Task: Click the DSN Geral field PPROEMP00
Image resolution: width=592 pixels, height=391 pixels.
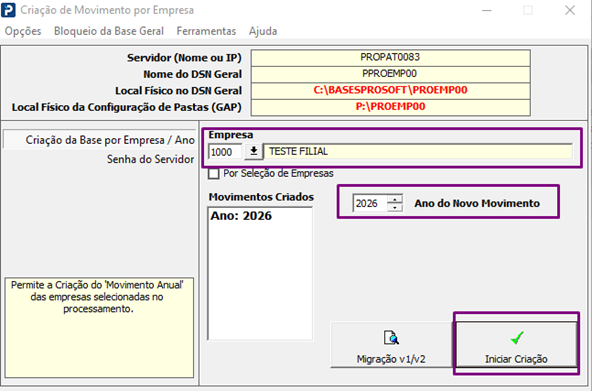Action: tap(390, 74)
